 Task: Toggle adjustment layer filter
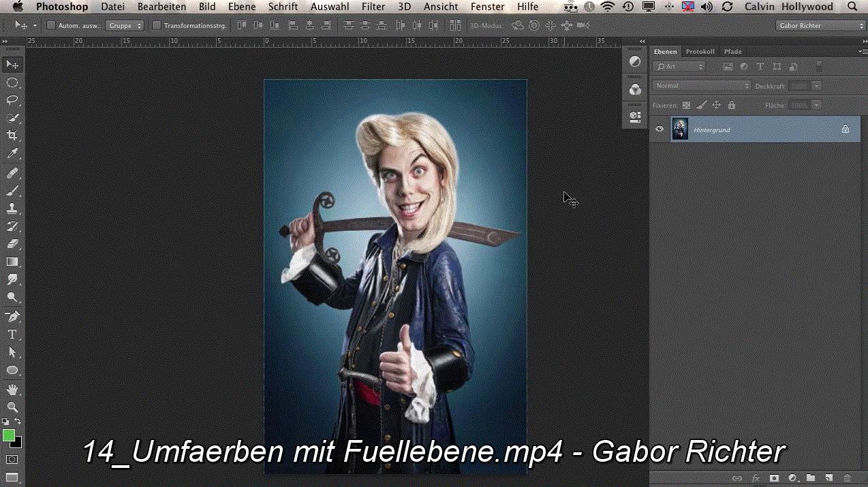tap(744, 67)
